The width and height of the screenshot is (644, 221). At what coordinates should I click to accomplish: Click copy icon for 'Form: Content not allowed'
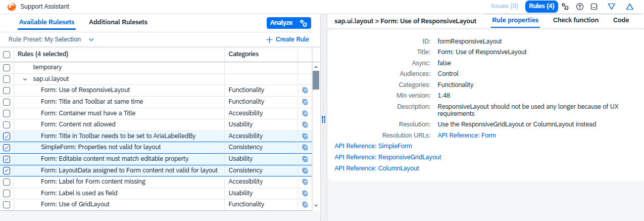tap(305, 124)
